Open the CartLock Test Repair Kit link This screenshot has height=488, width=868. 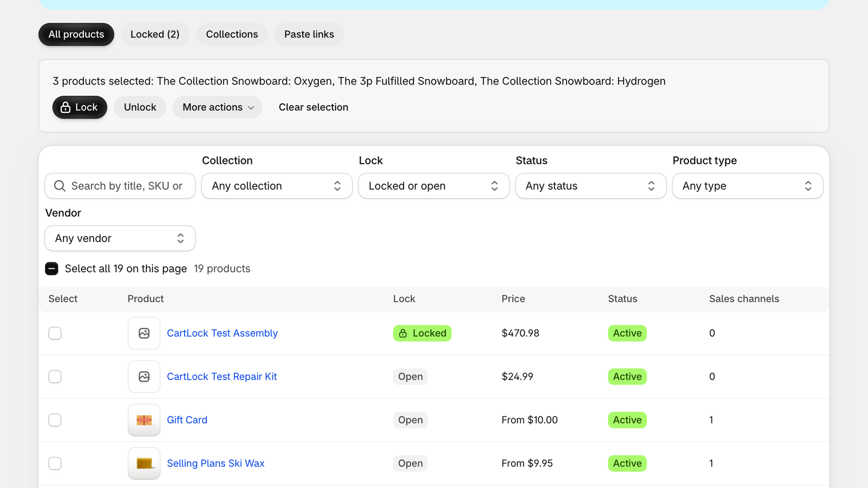222,377
